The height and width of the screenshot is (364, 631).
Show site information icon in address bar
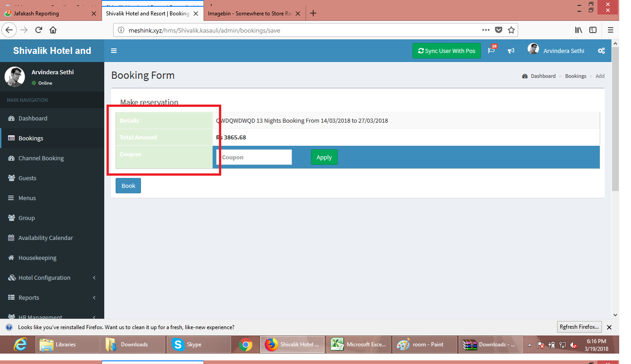tap(121, 30)
